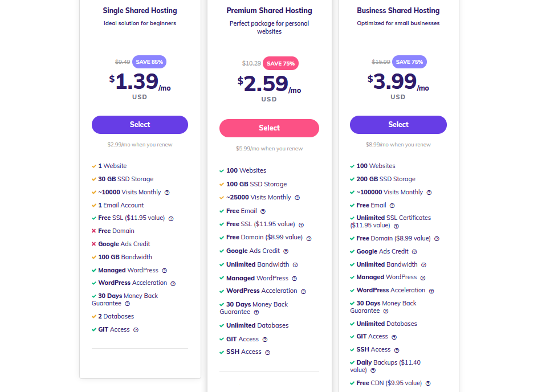Click the $3.99/mo Business price

pyautogui.click(x=398, y=82)
